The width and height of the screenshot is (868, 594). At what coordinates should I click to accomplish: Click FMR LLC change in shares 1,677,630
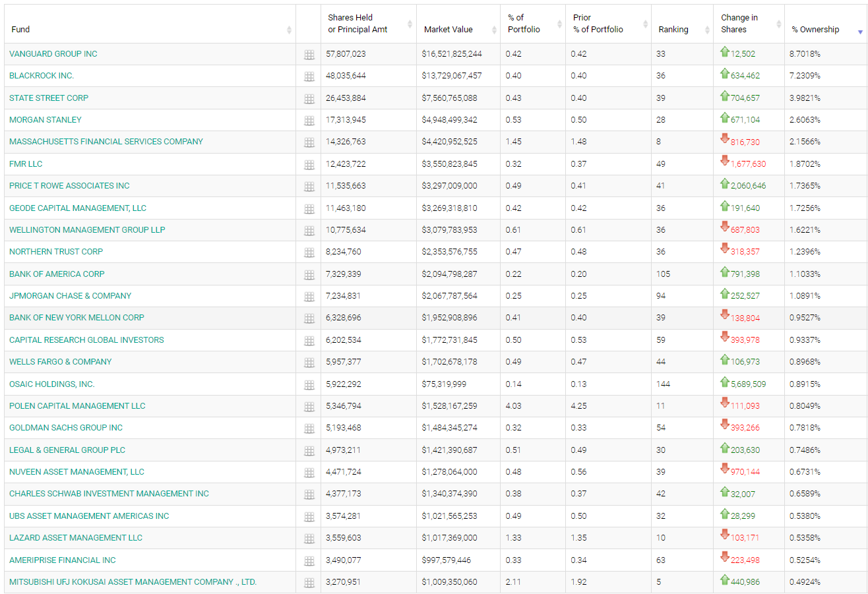click(748, 164)
